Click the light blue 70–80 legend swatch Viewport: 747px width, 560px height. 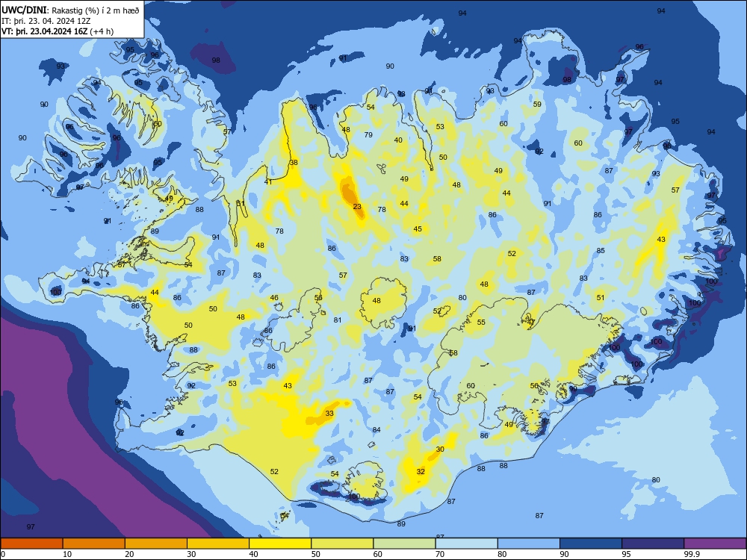(x=466, y=544)
